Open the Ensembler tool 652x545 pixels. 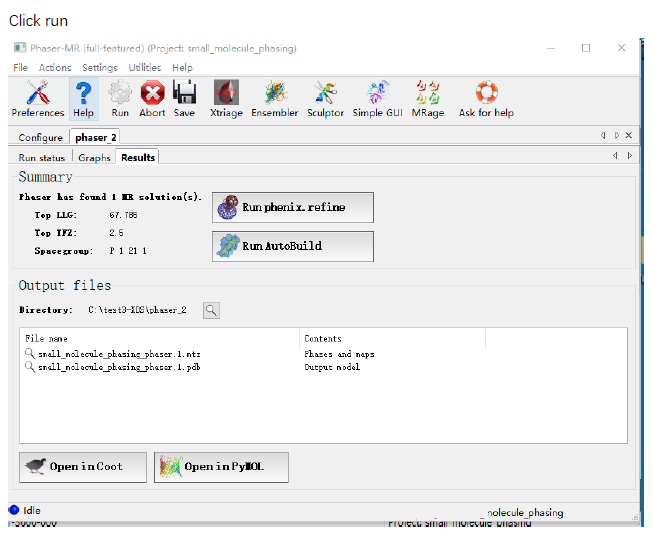[274, 99]
